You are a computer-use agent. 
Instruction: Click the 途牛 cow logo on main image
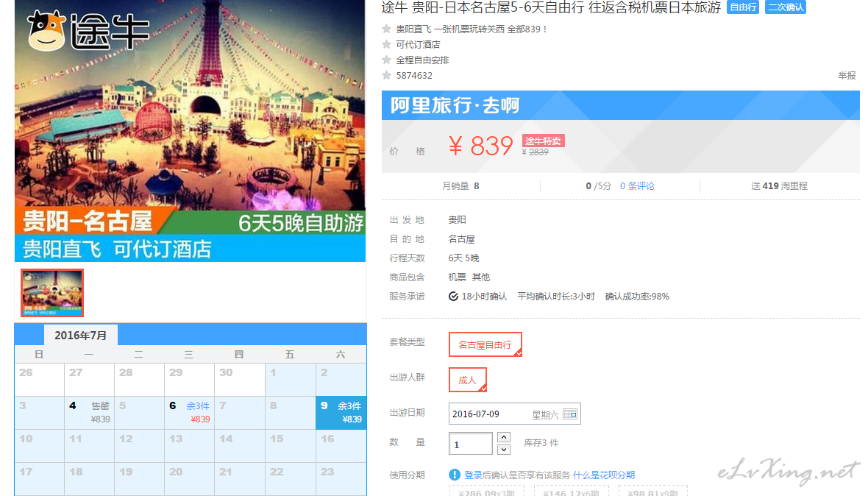tap(47, 31)
